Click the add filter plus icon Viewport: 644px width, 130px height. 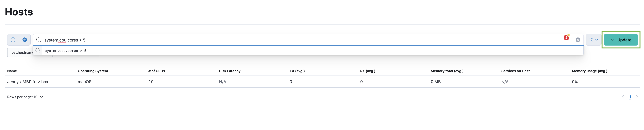(25, 40)
